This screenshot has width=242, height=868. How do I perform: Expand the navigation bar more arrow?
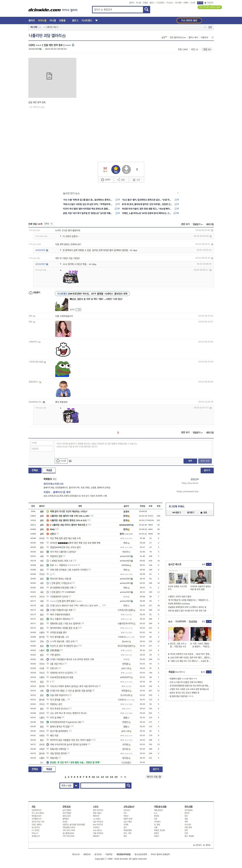(96, 20)
